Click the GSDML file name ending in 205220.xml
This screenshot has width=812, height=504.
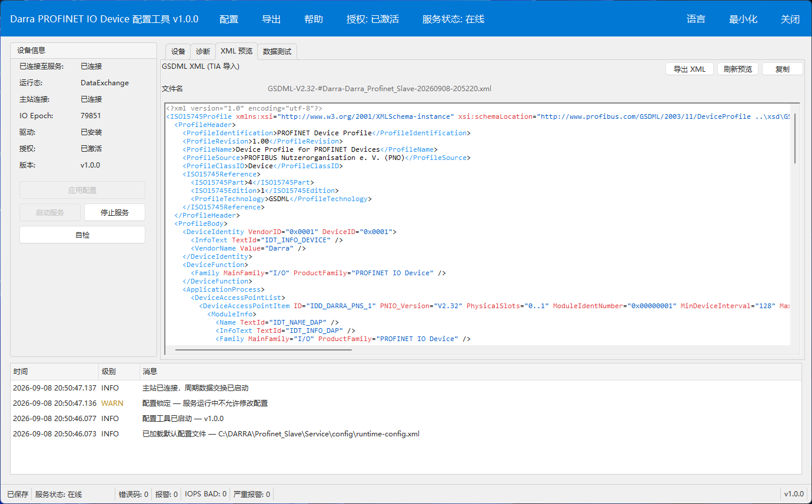pos(380,89)
